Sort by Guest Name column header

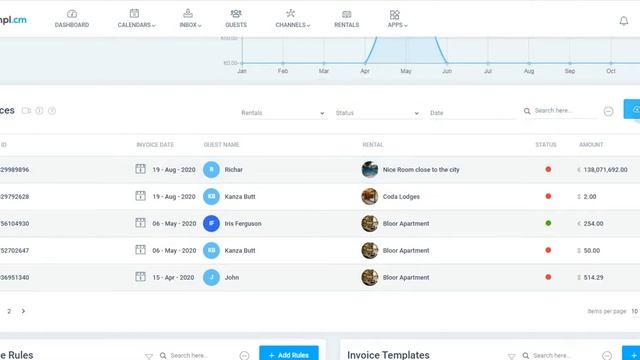click(222, 144)
